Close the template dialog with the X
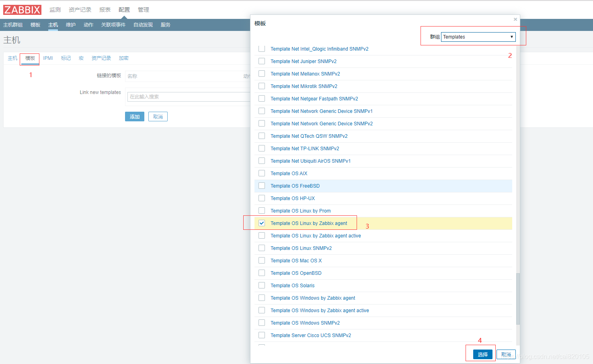The width and height of the screenshot is (593, 364). [515, 19]
